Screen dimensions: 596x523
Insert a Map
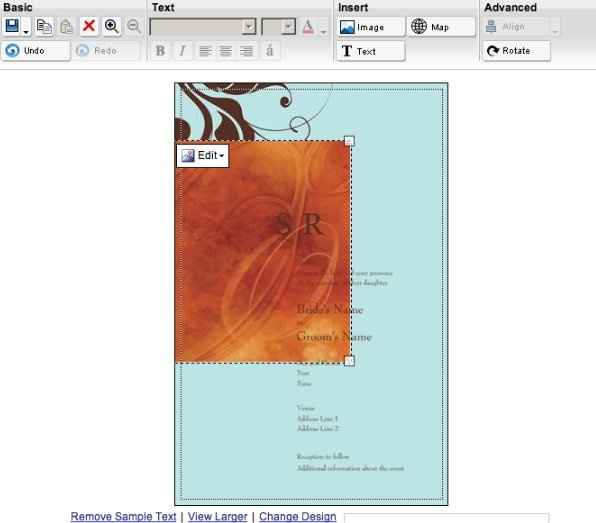pyautogui.click(x=441, y=27)
